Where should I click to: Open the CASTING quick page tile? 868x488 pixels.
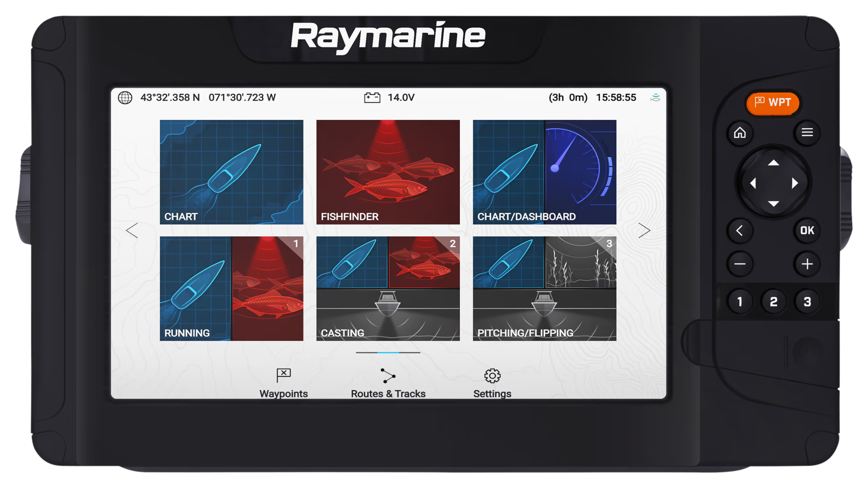(x=388, y=288)
